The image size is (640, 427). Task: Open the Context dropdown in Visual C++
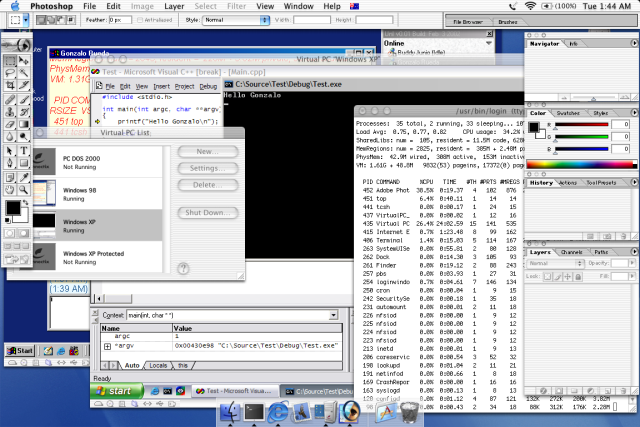[333, 315]
